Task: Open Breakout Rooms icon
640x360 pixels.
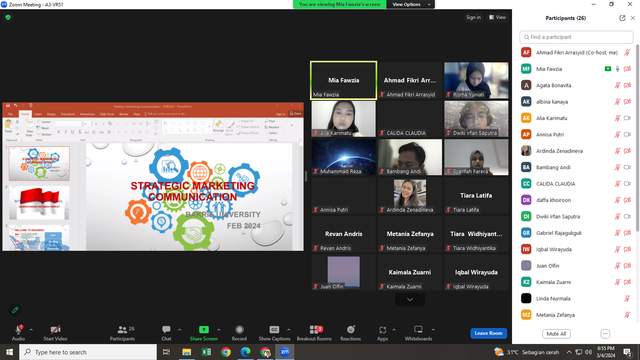Action: 314,329
